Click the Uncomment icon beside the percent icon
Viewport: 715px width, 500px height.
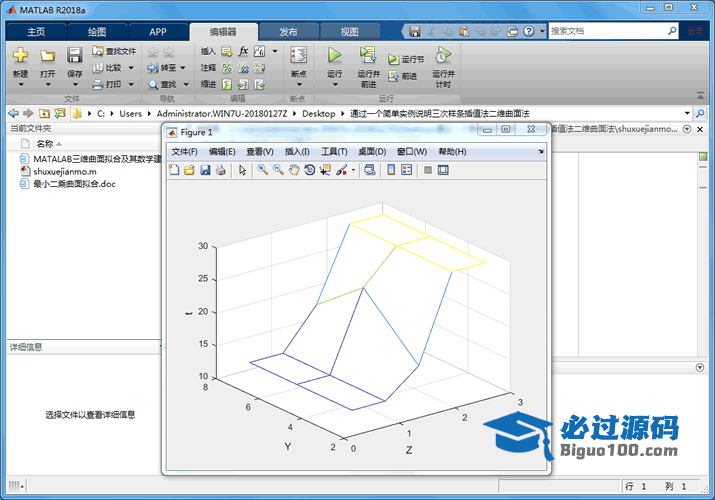243,68
